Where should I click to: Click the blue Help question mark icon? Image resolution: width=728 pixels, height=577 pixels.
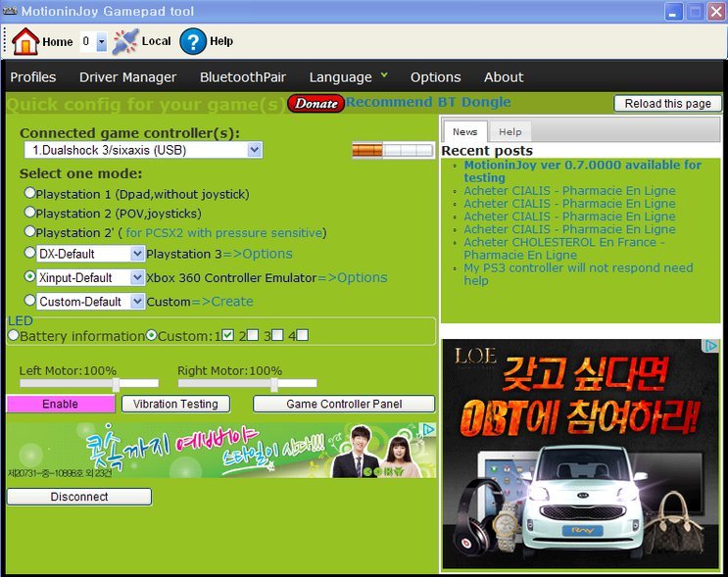click(x=193, y=41)
